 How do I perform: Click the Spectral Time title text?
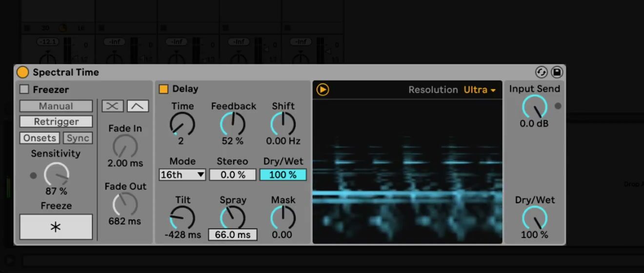click(66, 72)
